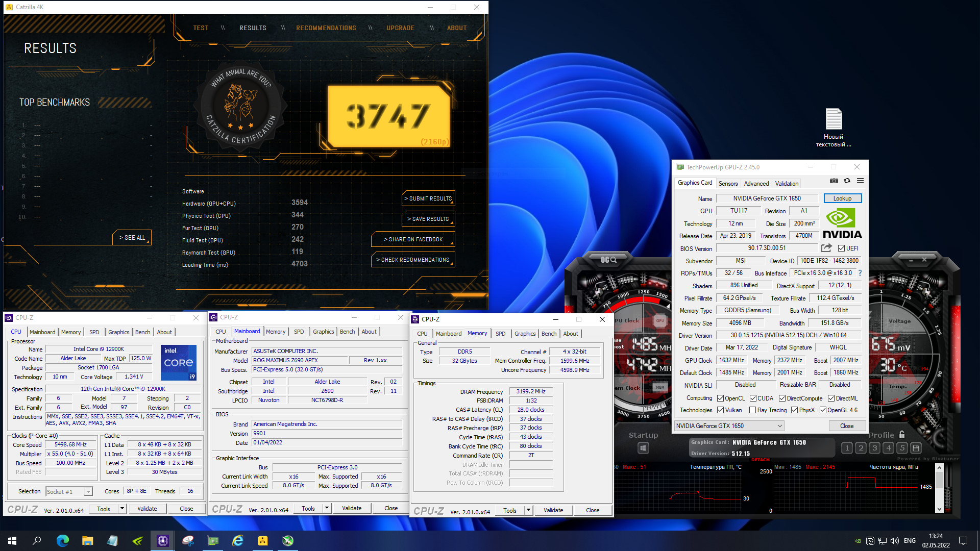Switch to RECOMMENDATIONS tab in Catzilla
The height and width of the screenshot is (551, 980).
(326, 28)
